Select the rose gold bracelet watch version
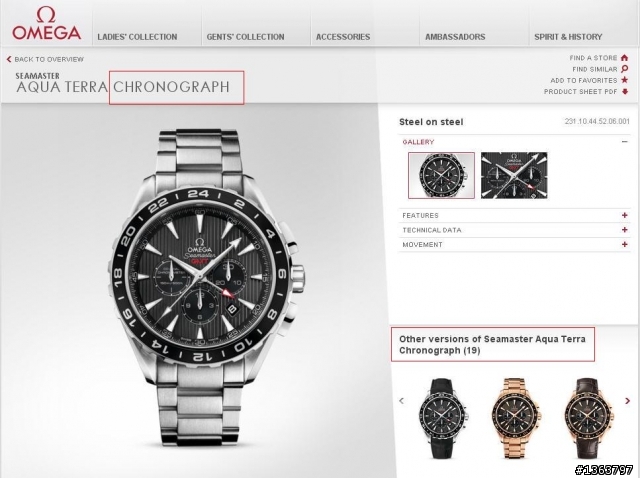The width and height of the screenshot is (640, 478). pyautogui.click(x=515, y=418)
